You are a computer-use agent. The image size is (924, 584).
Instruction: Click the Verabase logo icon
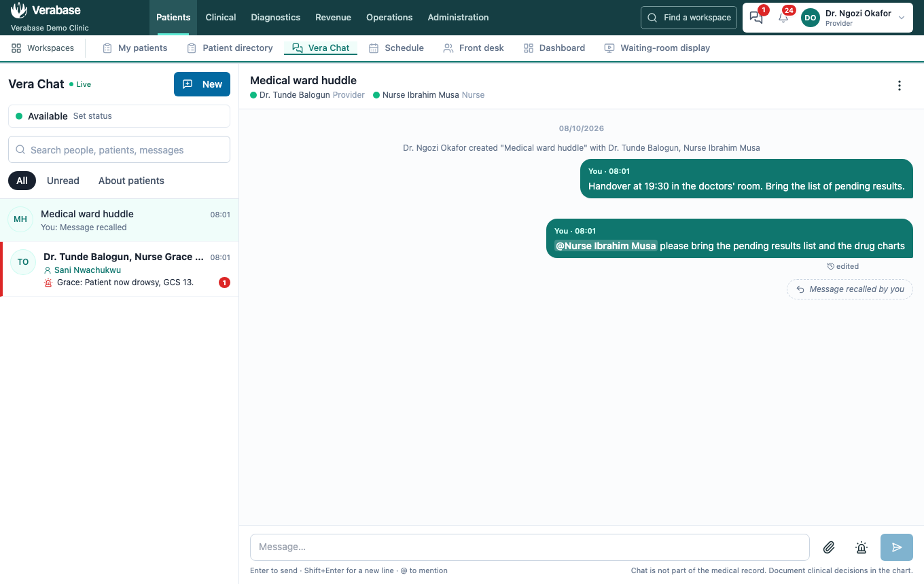(x=19, y=10)
